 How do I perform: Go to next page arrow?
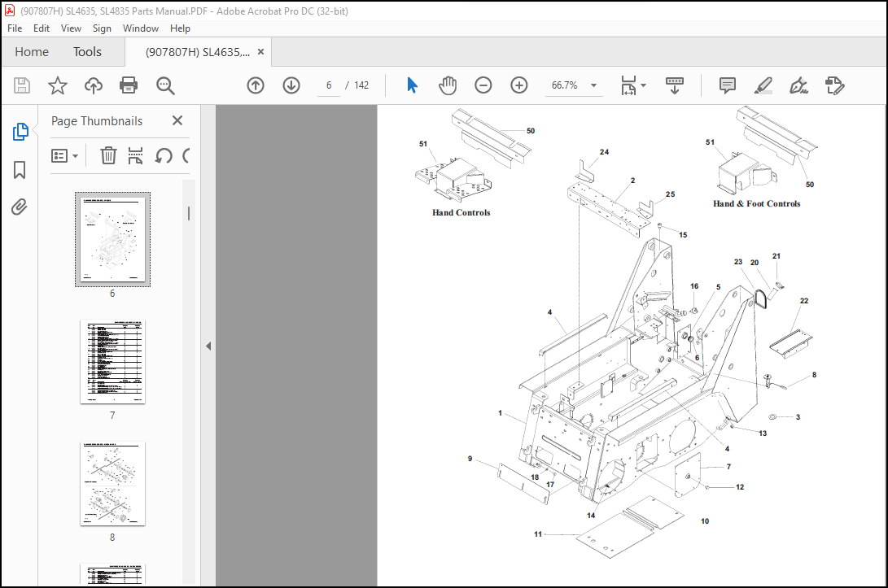coord(291,85)
